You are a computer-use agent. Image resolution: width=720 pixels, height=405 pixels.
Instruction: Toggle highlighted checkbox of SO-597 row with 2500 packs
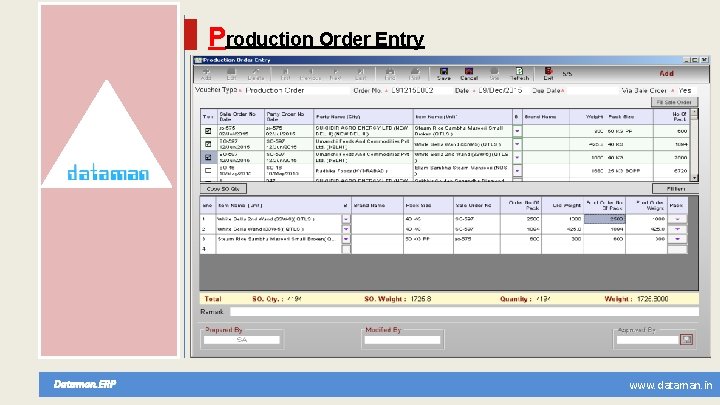(208, 157)
